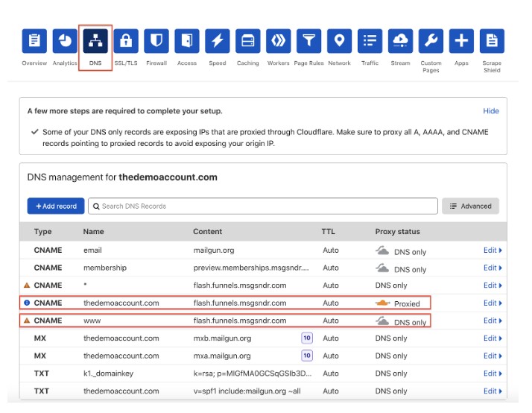Screen dimensions: 532x413
Task: Hide the setup steps notice
Action: point(491,111)
